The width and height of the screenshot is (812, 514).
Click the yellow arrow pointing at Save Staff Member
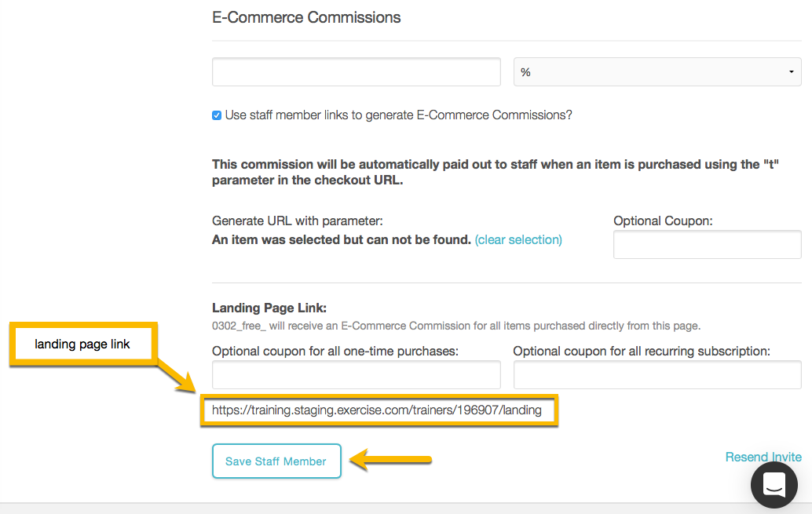390,460
